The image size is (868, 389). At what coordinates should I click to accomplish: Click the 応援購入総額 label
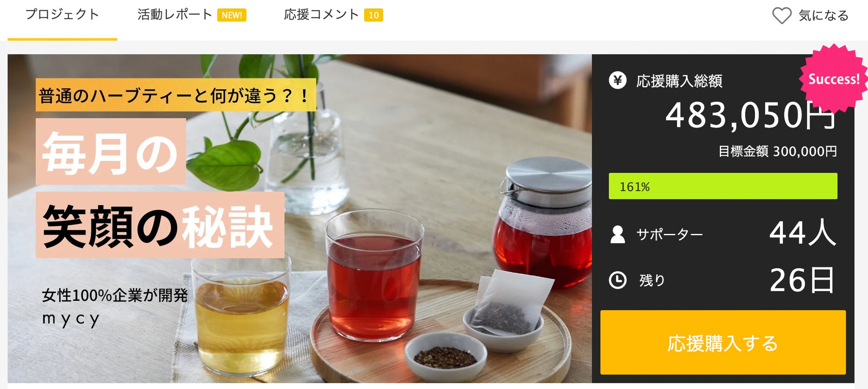(x=679, y=81)
